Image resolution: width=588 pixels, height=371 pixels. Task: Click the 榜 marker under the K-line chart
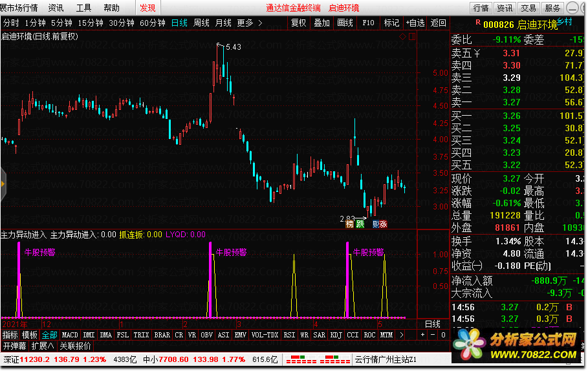[350, 224]
